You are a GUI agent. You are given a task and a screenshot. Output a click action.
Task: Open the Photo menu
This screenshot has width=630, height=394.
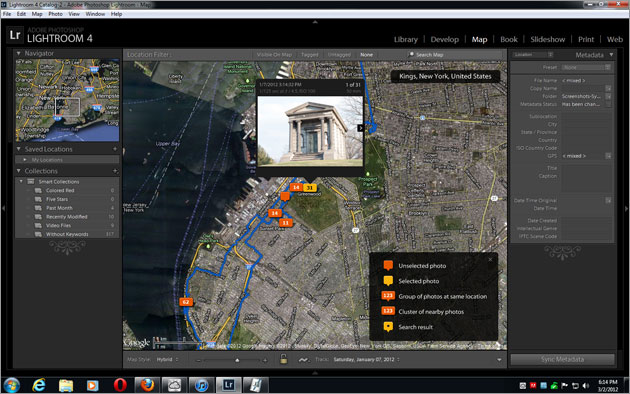click(55, 14)
